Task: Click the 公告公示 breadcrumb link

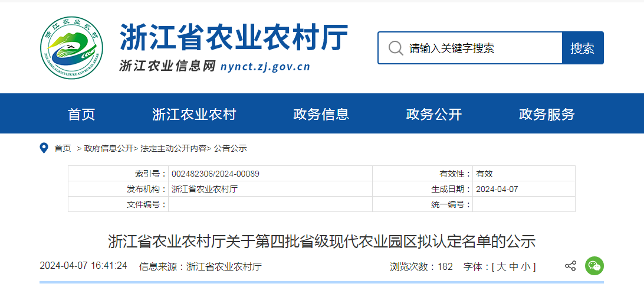Action: point(230,148)
